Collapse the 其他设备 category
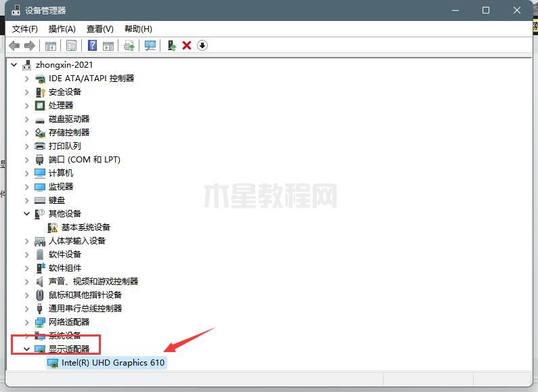 [x=27, y=214]
